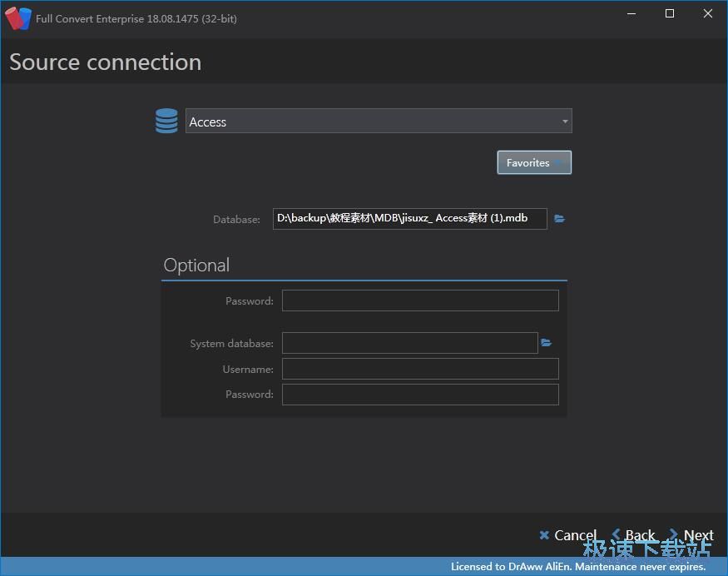Close the Full Convert window

pos(708,14)
